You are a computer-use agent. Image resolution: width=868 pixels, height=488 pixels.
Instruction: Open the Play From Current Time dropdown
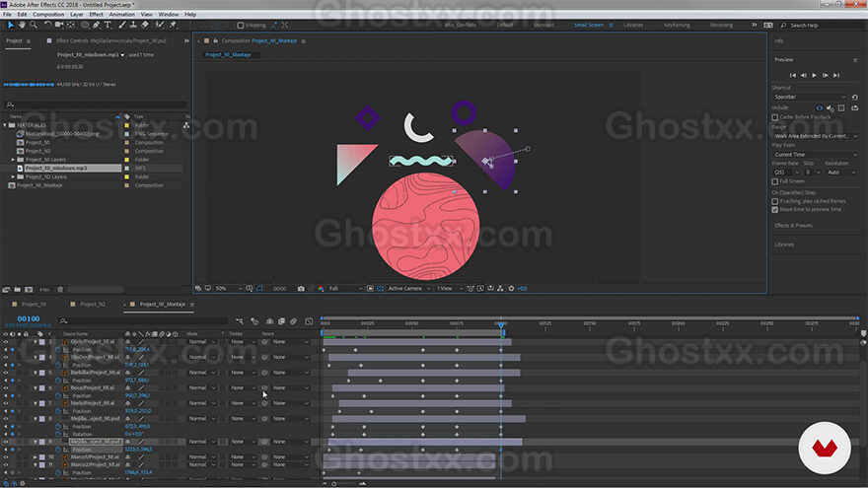tap(816, 155)
